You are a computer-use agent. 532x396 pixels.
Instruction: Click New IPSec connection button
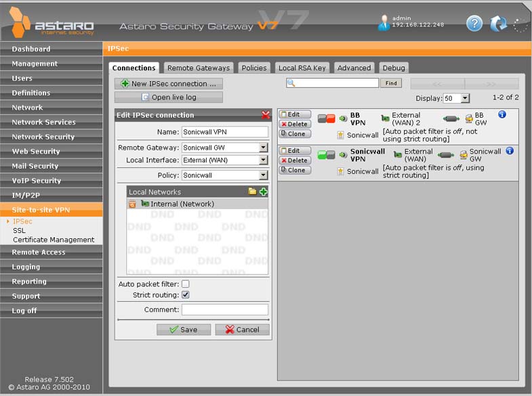click(169, 83)
